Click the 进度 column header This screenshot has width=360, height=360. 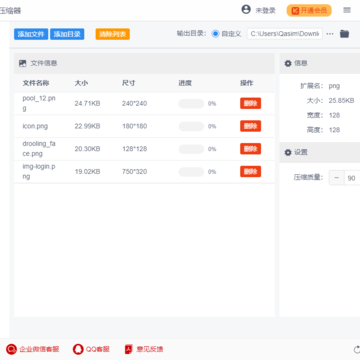click(x=185, y=83)
